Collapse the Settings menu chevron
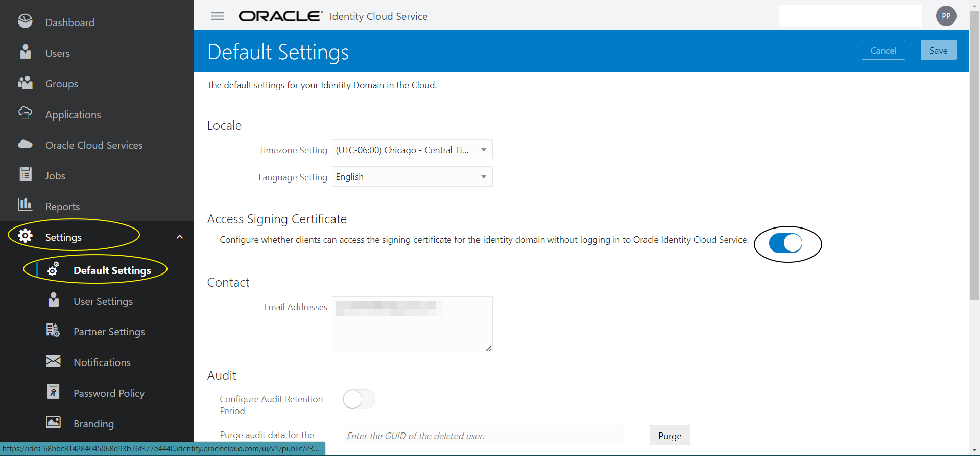 179,237
